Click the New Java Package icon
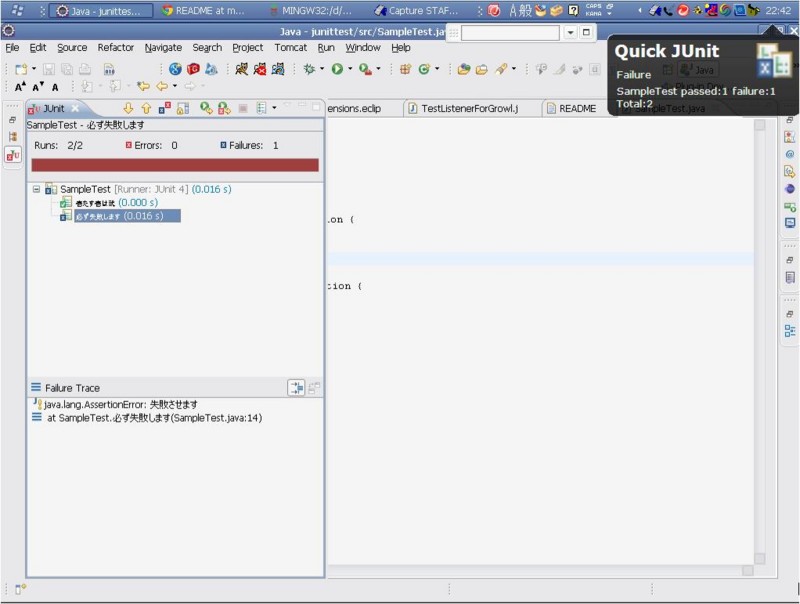 [405, 69]
